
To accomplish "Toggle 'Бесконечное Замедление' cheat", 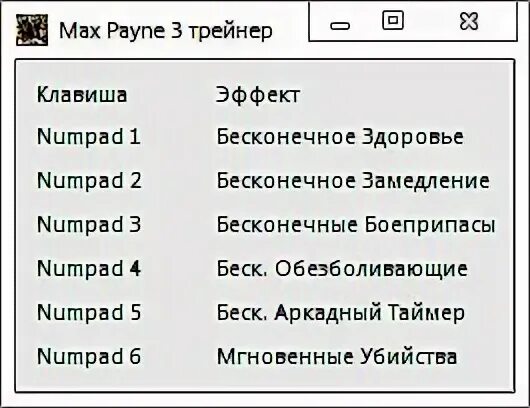I will 353,181.
